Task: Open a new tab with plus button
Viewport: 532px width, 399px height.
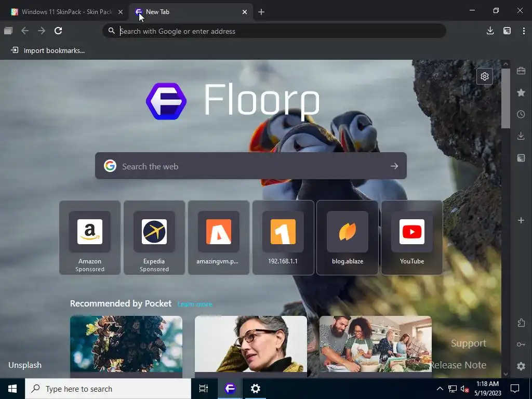Action: click(261, 12)
